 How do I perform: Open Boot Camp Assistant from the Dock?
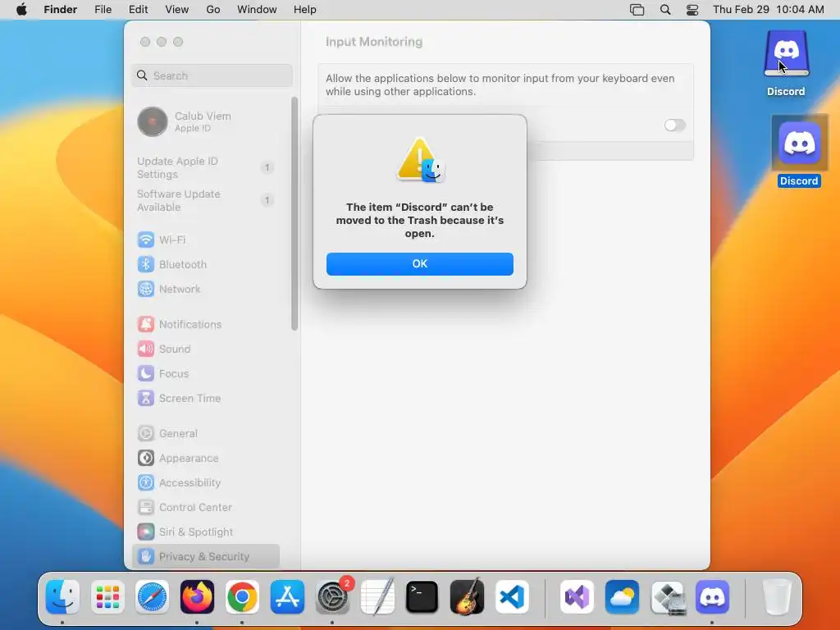click(x=668, y=596)
